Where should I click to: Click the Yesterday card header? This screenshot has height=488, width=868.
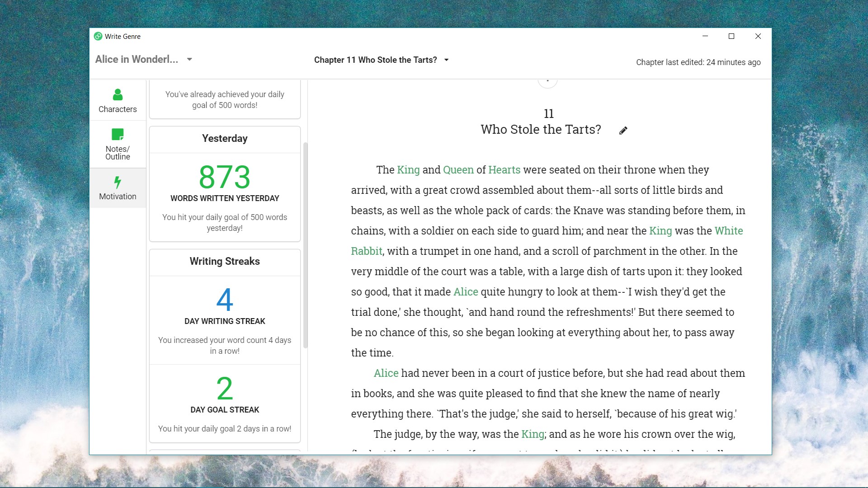pos(225,139)
